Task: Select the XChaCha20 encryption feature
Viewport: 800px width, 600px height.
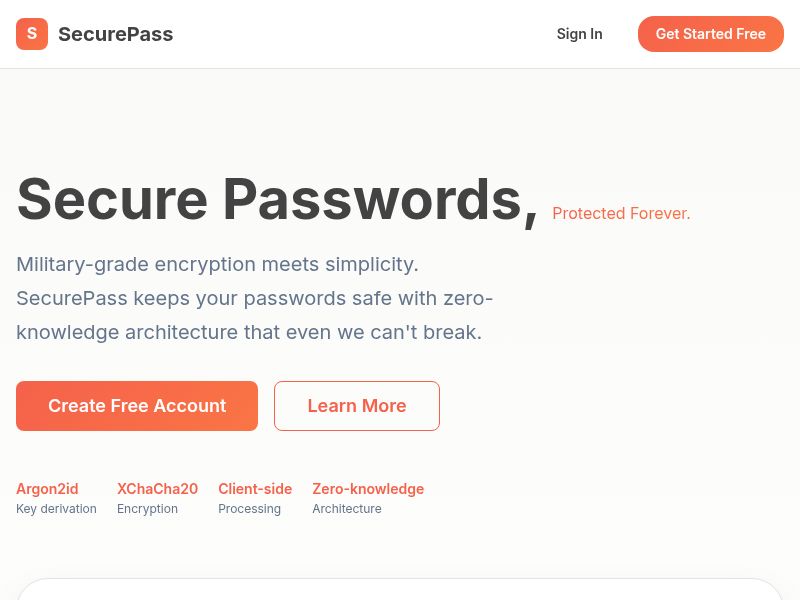Action: click(157, 489)
